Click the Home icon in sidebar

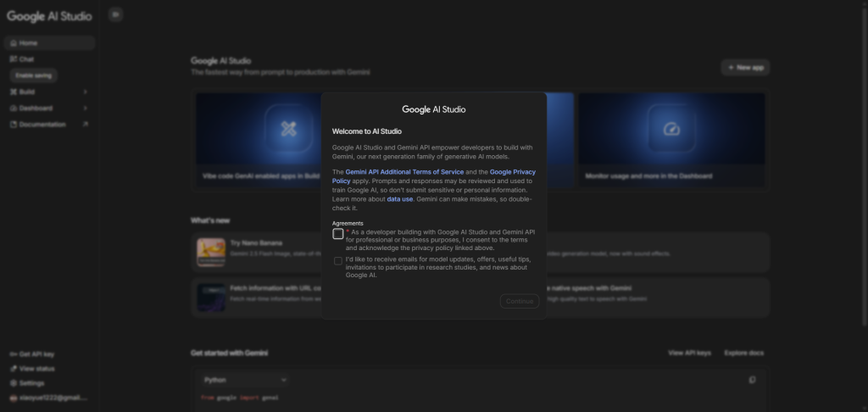[x=14, y=43]
